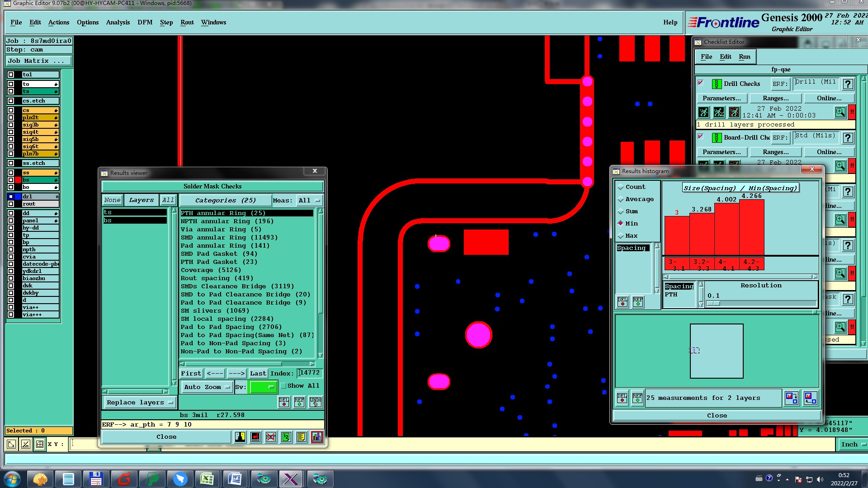Open the Windows menu

[x=213, y=23]
